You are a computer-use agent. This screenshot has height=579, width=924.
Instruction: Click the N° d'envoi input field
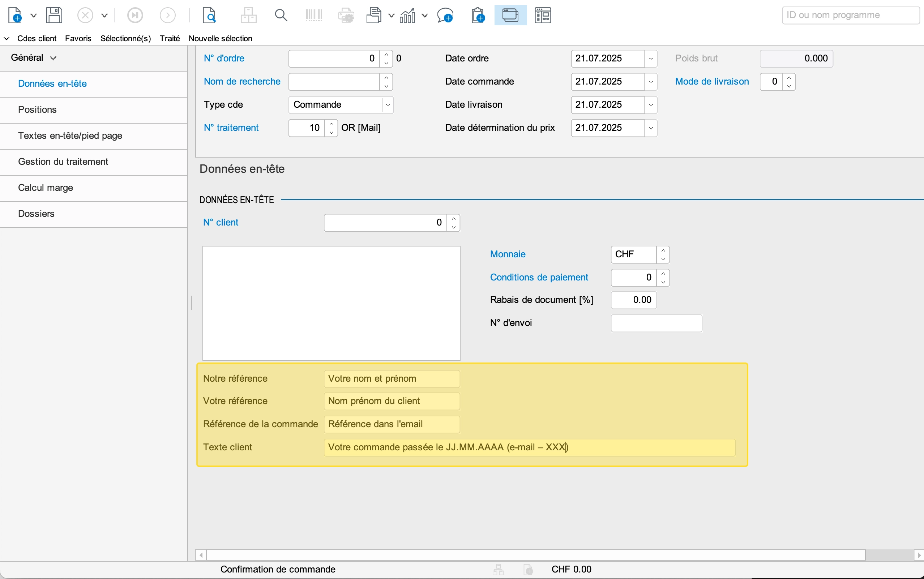656,323
